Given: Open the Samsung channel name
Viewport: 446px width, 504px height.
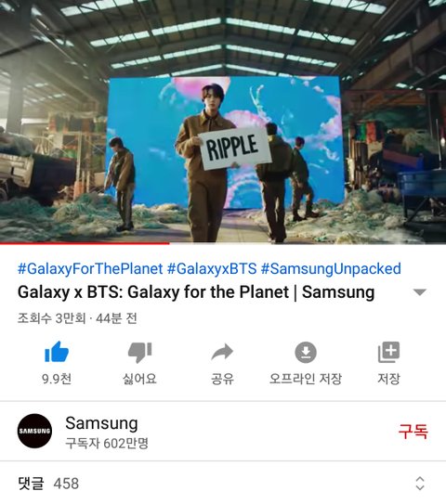Looking at the screenshot, I should tap(101, 423).
